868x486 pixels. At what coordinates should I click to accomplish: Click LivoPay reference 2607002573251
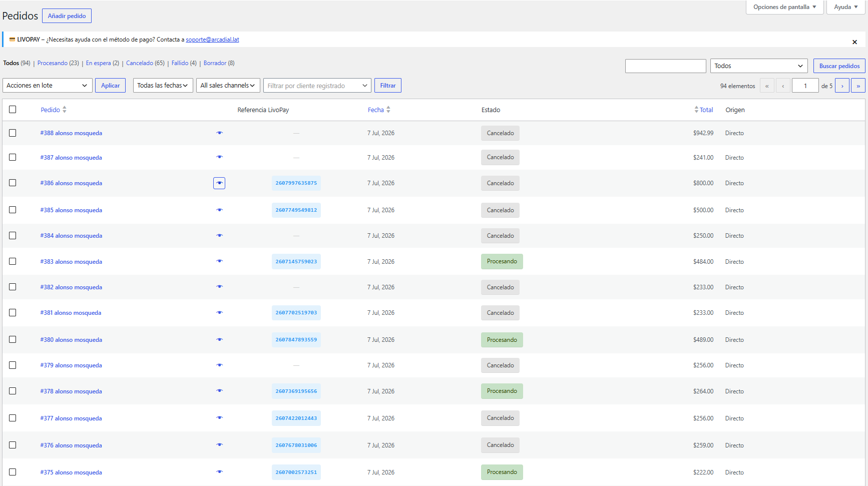point(296,472)
